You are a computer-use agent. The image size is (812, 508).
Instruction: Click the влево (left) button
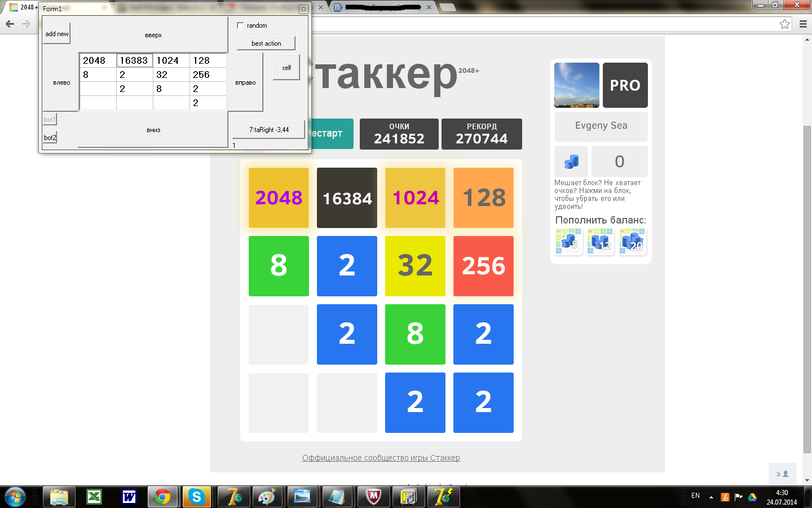(61, 82)
